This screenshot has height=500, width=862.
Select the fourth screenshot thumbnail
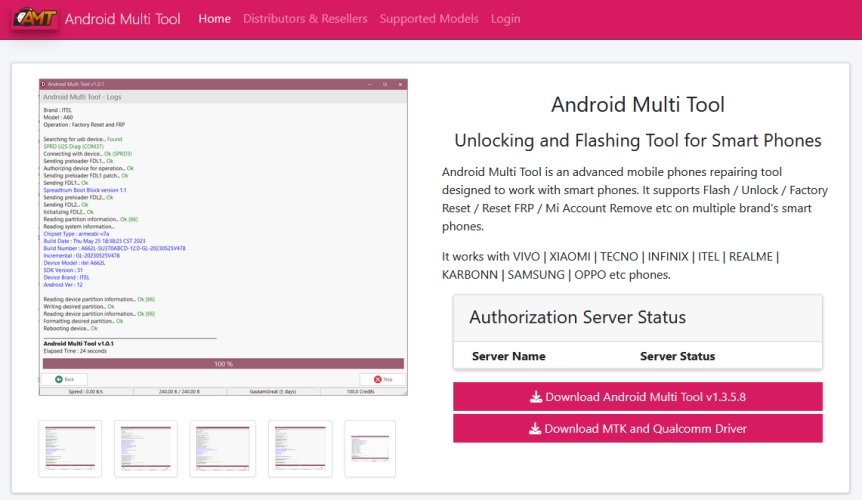pos(300,449)
